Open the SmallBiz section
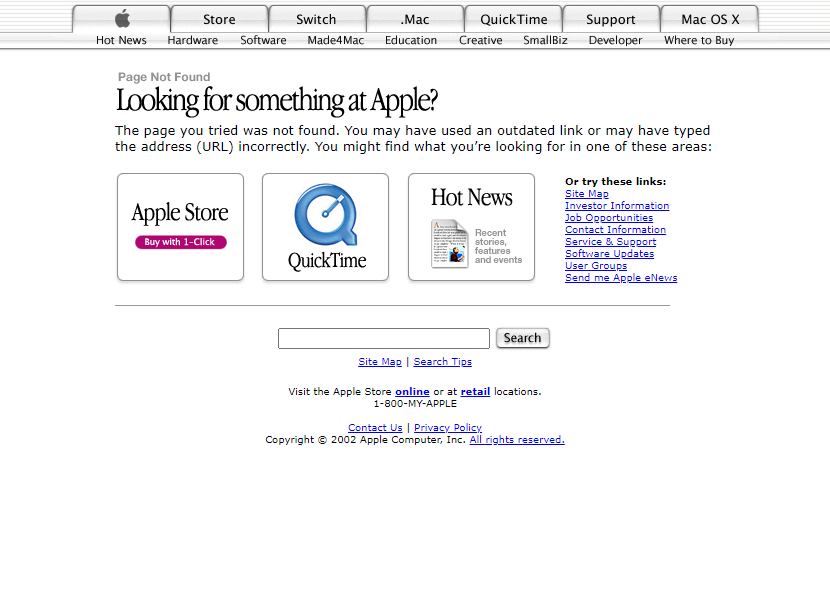The height and width of the screenshot is (600, 830). [x=545, y=40]
